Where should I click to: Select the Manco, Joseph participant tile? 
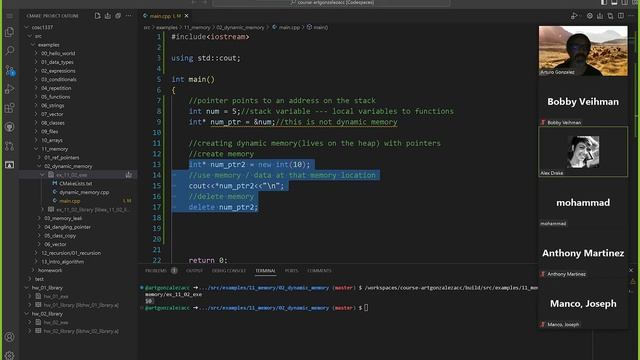583,304
